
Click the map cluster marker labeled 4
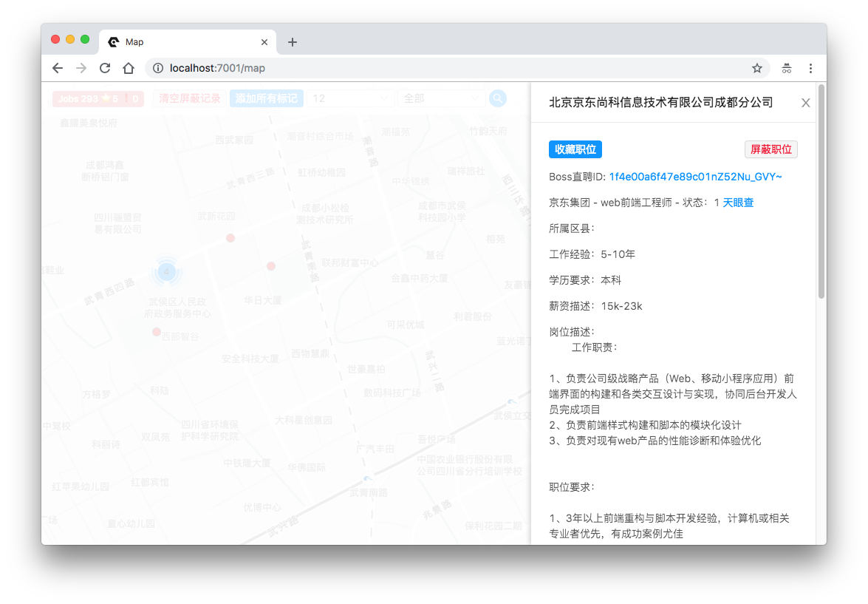167,271
